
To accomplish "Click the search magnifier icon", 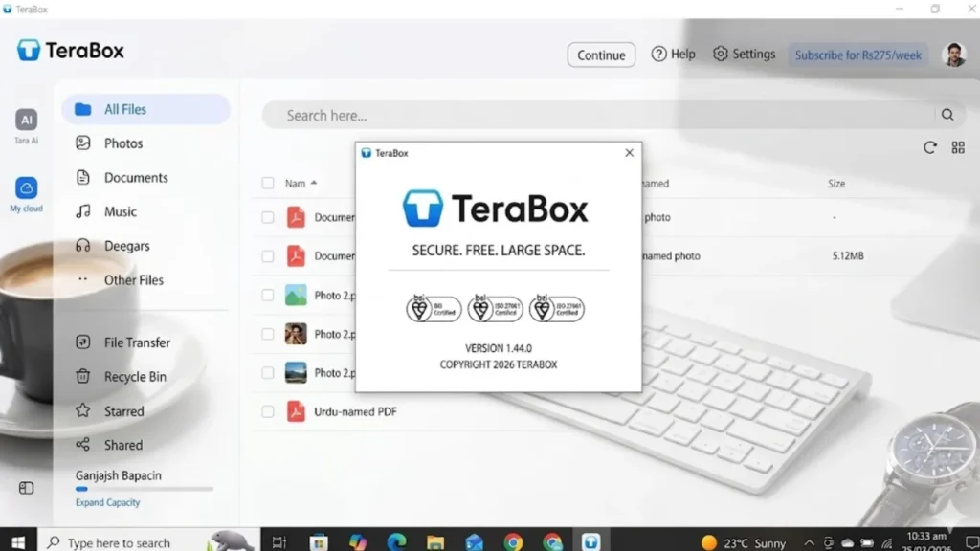I will click(x=947, y=114).
